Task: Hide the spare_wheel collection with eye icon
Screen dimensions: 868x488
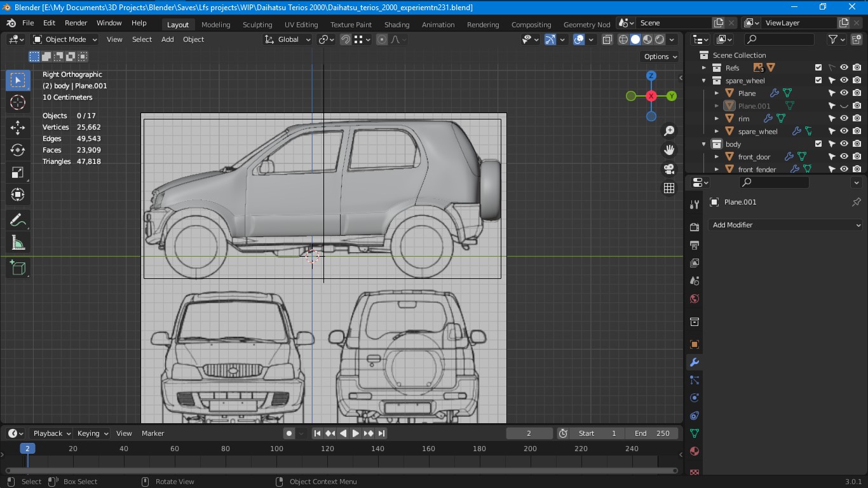Action: 844,81
